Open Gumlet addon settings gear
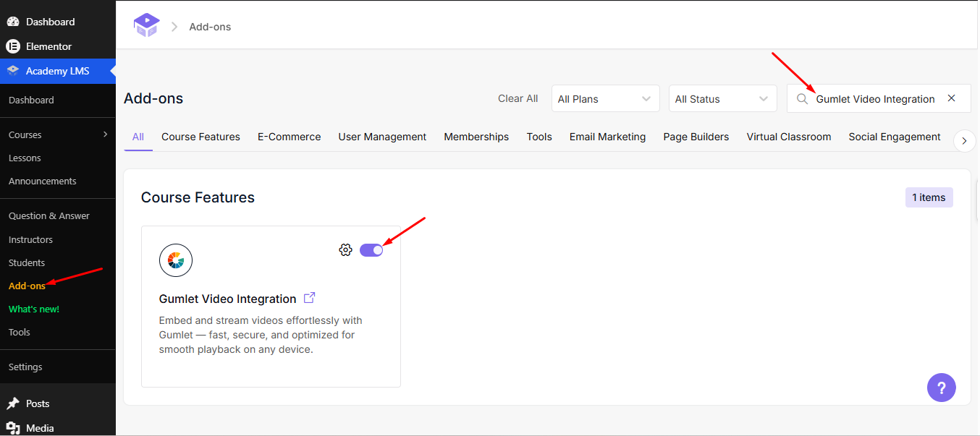The image size is (980, 436). (x=345, y=249)
